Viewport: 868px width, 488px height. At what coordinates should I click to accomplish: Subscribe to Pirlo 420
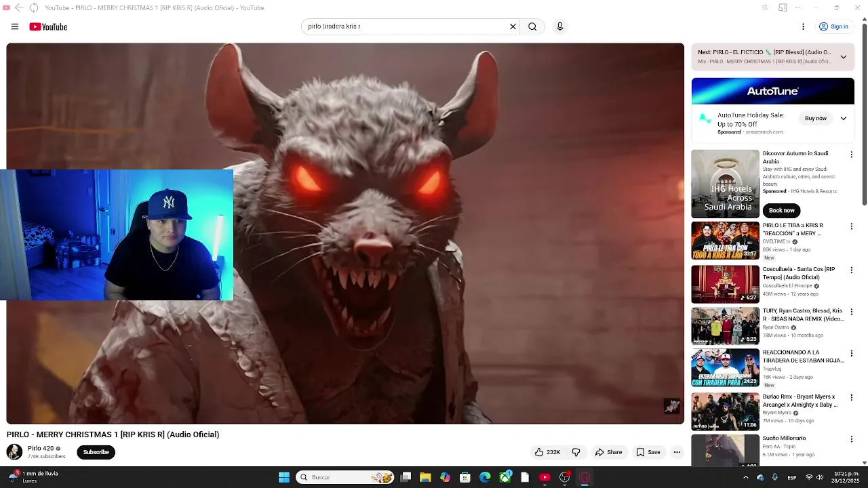click(x=96, y=452)
